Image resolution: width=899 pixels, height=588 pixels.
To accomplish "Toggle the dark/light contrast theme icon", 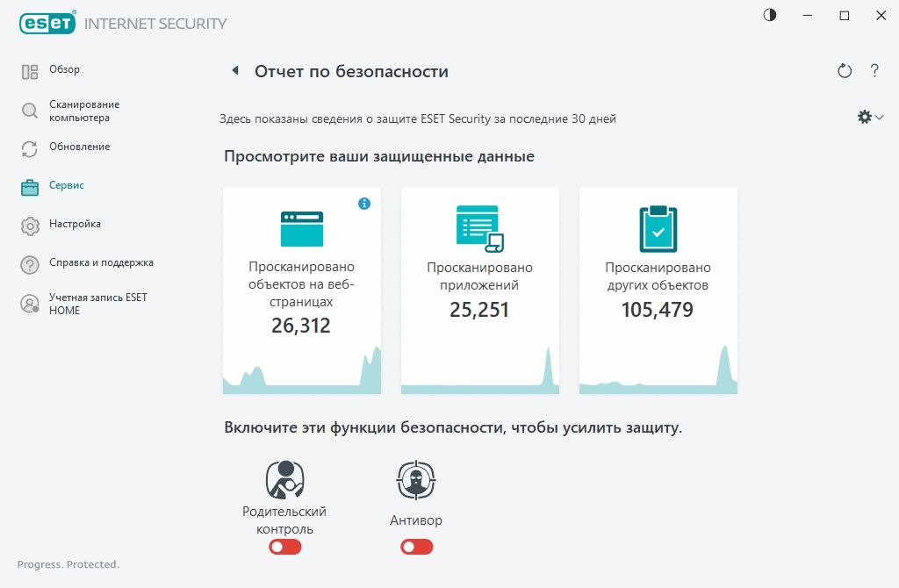I will (x=770, y=16).
